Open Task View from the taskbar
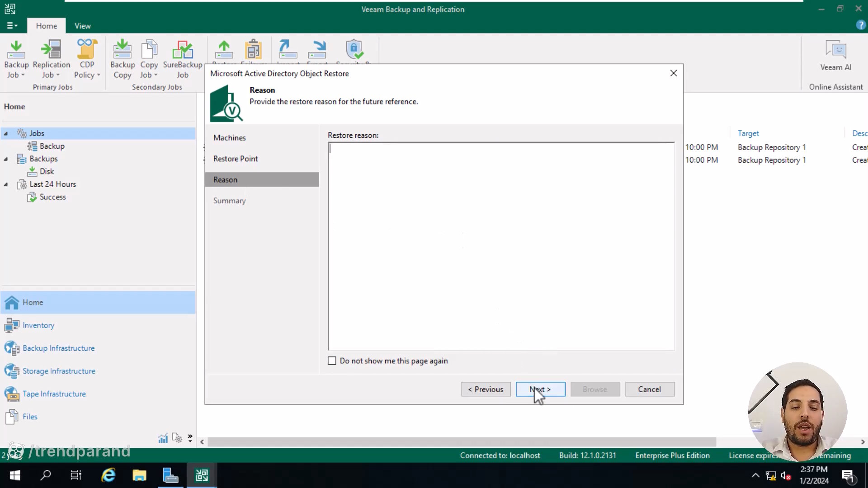This screenshot has height=488, width=868. [76, 475]
